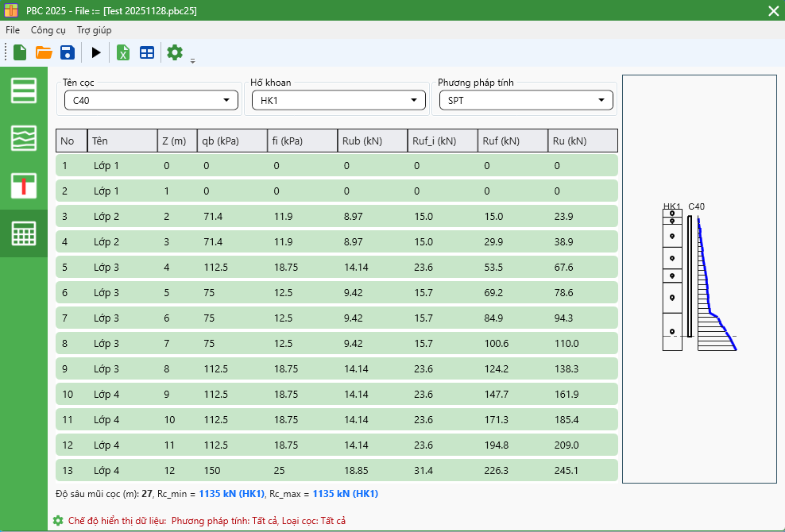Open the File menu
This screenshot has height=532, width=785.
click(13, 30)
